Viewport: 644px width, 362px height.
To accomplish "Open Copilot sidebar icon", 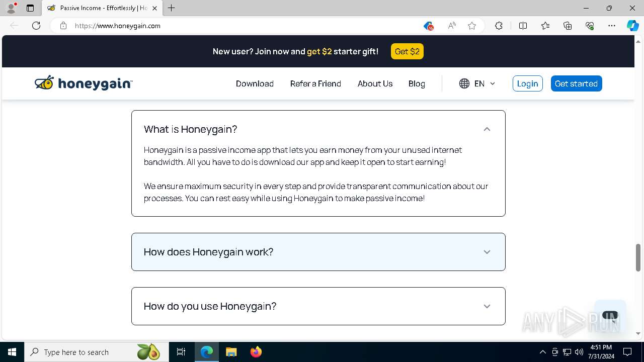I will coord(632,26).
